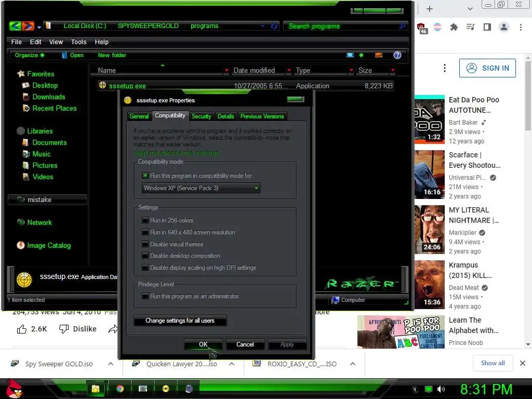Switch to the Previous Versions tab
The width and height of the screenshot is (532, 399).
point(262,116)
